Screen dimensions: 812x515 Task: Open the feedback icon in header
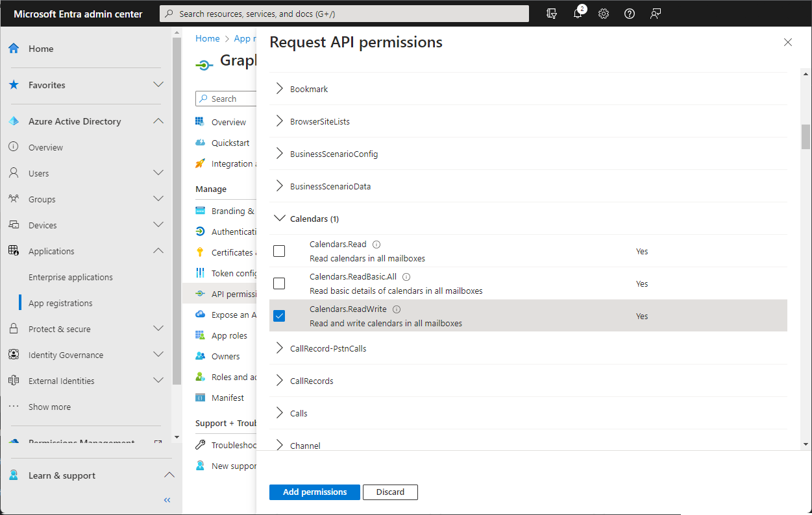(656, 14)
